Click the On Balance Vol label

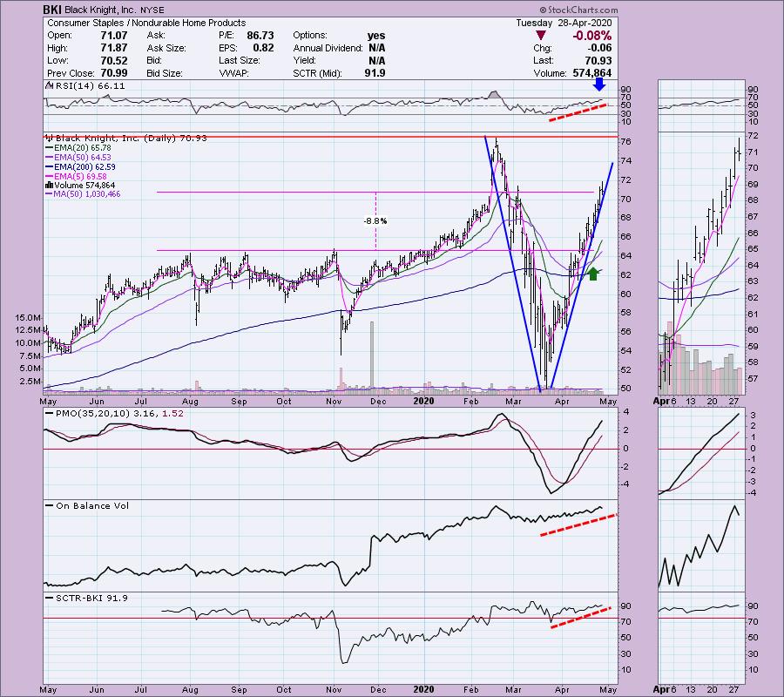[x=87, y=506]
